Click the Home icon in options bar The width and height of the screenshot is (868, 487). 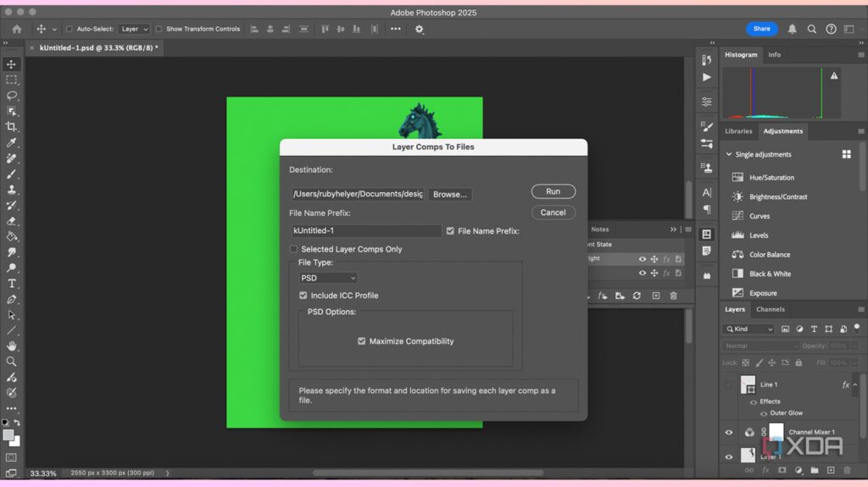pyautogui.click(x=17, y=29)
